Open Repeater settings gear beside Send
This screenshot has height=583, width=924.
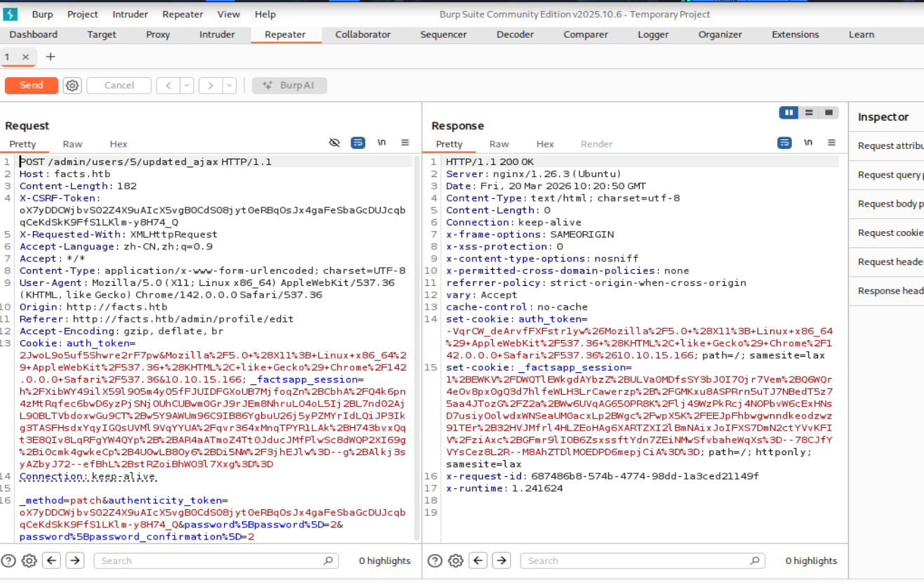[72, 86]
